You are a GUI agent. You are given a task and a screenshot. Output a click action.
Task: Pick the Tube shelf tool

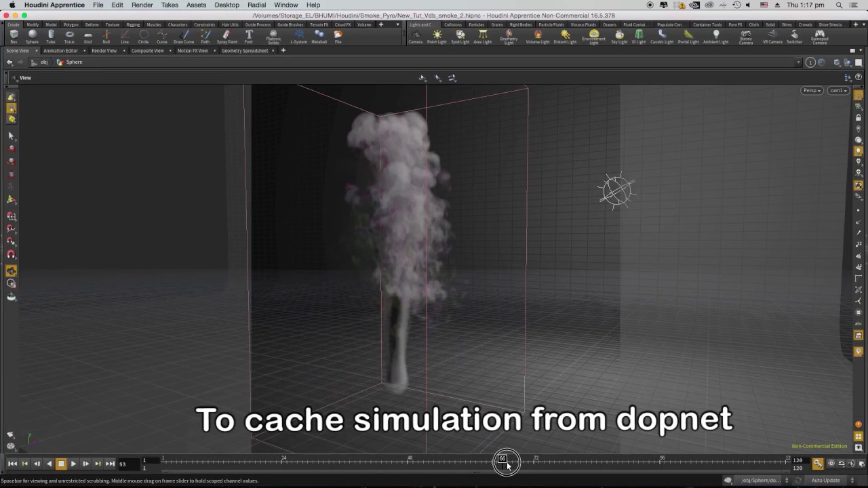pos(51,37)
